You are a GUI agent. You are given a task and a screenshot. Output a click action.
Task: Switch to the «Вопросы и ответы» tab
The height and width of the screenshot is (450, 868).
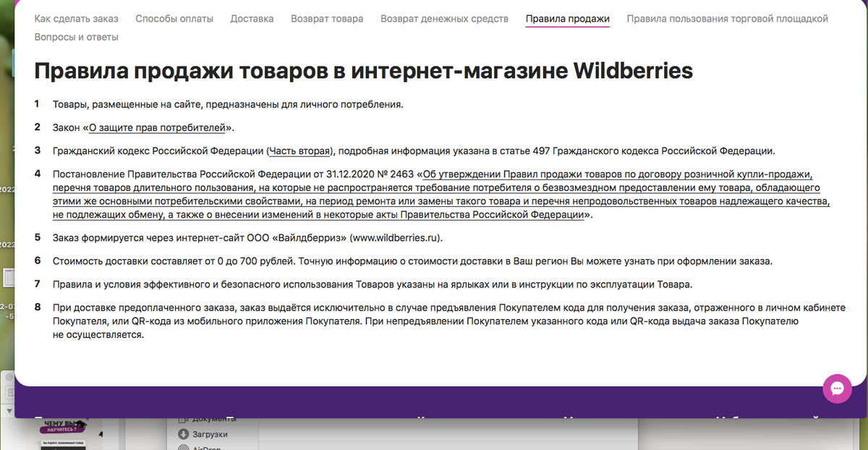click(76, 37)
